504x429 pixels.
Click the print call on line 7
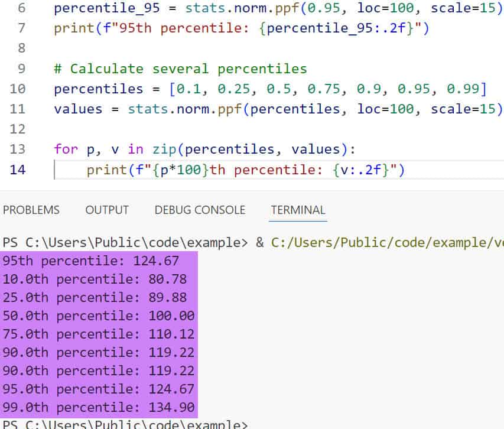click(x=70, y=29)
